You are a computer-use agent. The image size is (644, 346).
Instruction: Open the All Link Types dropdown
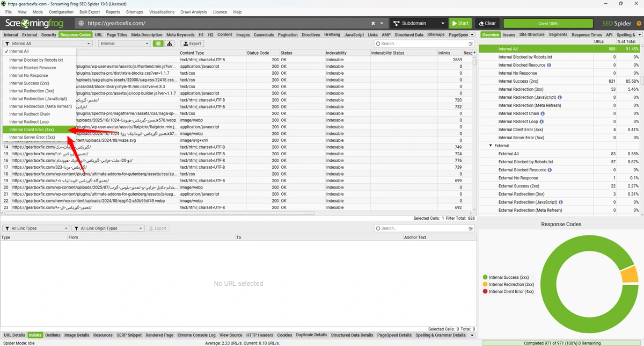click(35, 228)
